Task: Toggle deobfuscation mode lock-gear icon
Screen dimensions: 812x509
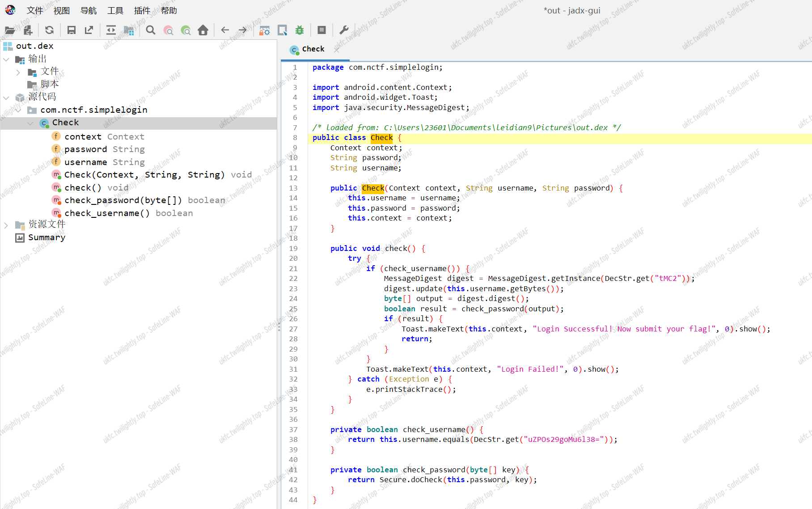Action: [265, 30]
